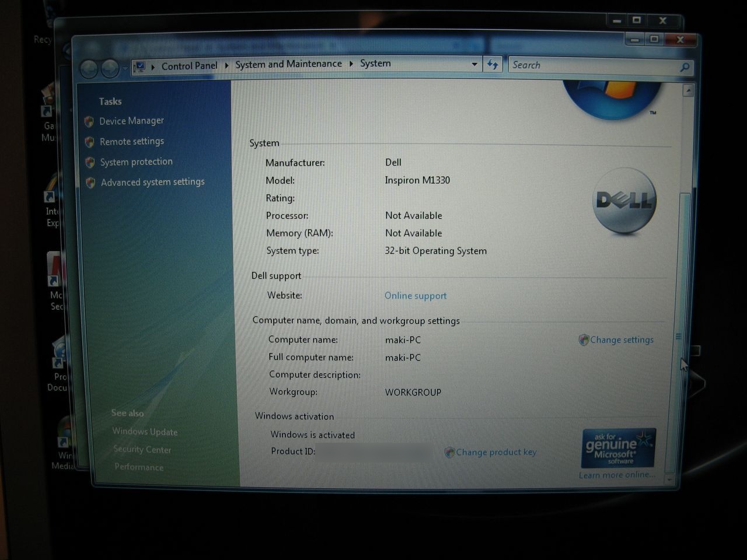Viewport: 747px width, 560px height.
Task: Open Windows Update under See also
Action: [145, 432]
